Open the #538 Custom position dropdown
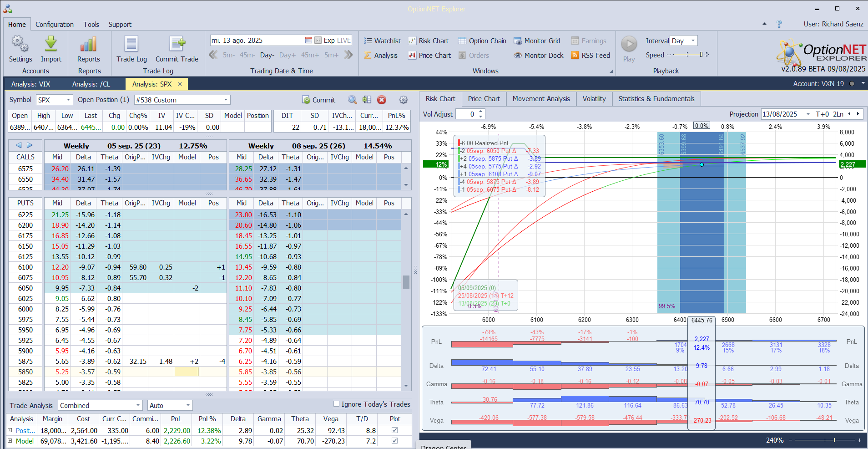Viewport: 868px width, 449px height. click(x=226, y=100)
